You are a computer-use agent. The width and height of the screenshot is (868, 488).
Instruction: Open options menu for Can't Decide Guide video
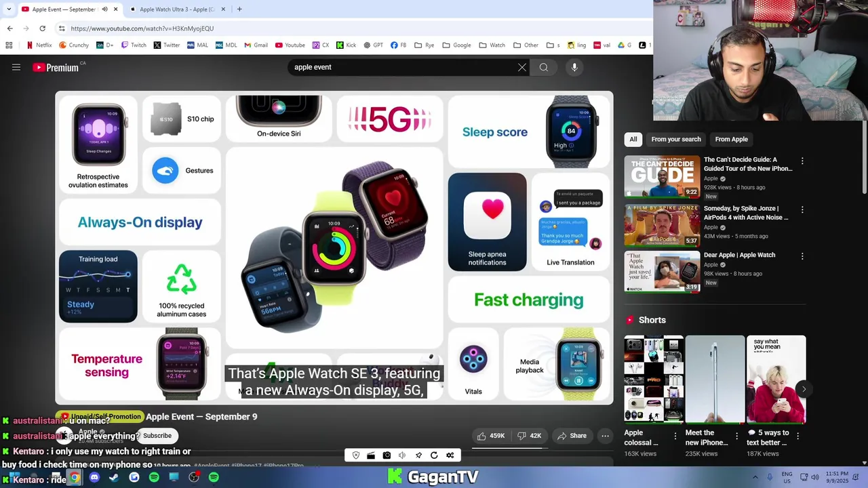(802, 161)
